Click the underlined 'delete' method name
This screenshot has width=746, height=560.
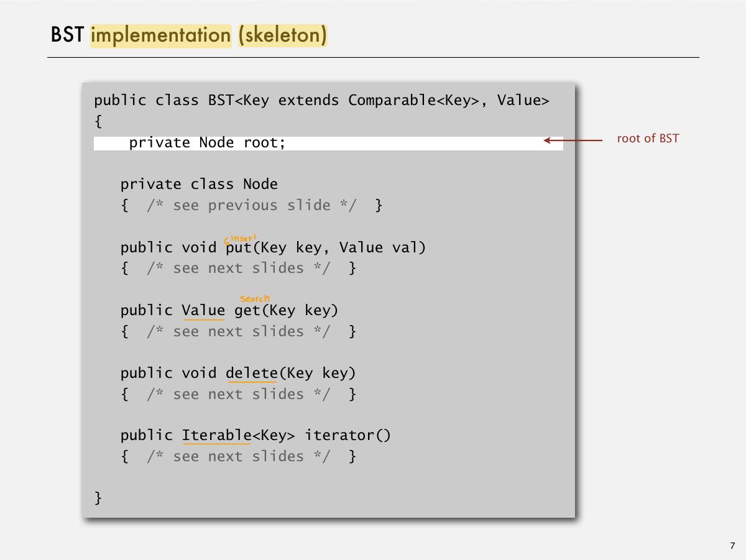(x=251, y=373)
